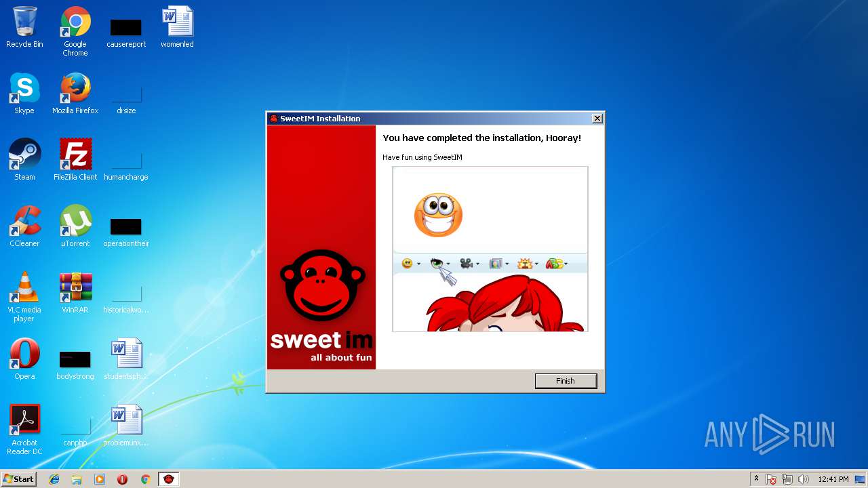Screen dimensions: 868x488
Task: Close the SweetIM Installation dialog
Action: pyautogui.click(x=597, y=119)
